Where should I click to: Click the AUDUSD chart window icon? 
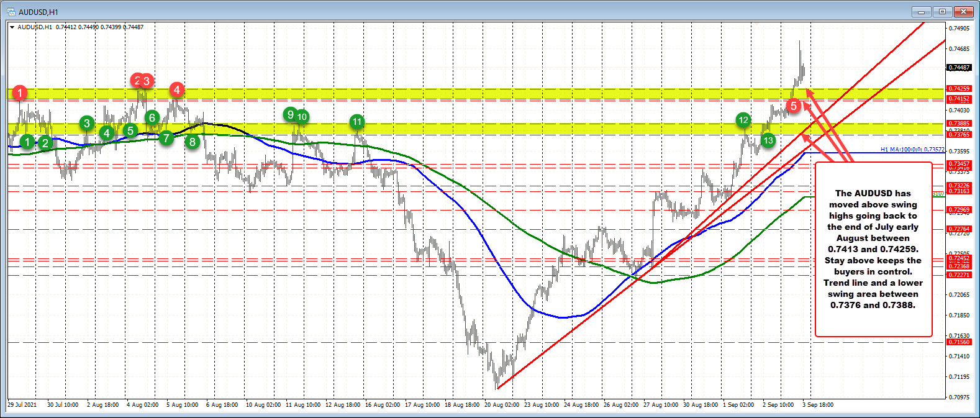pyautogui.click(x=11, y=11)
